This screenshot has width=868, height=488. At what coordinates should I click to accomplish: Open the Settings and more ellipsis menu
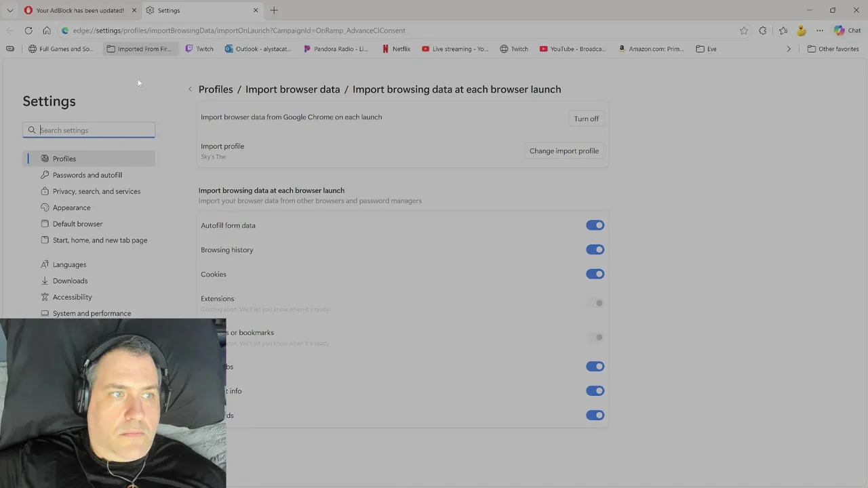[x=820, y=30]
